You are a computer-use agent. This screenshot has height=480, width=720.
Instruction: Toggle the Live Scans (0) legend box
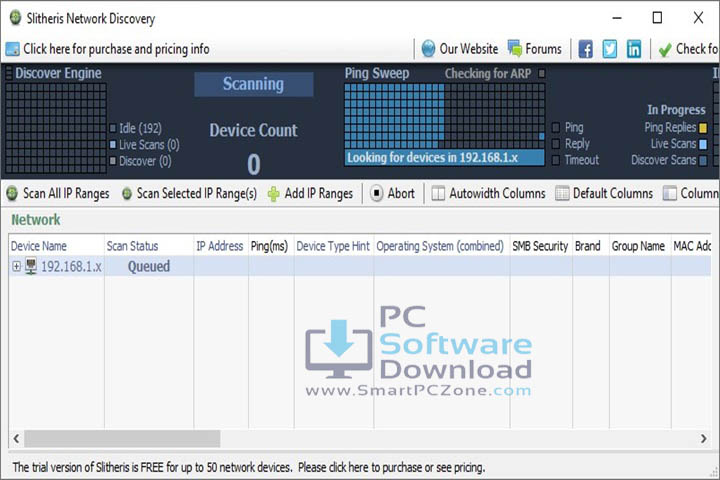click(112, 145)
